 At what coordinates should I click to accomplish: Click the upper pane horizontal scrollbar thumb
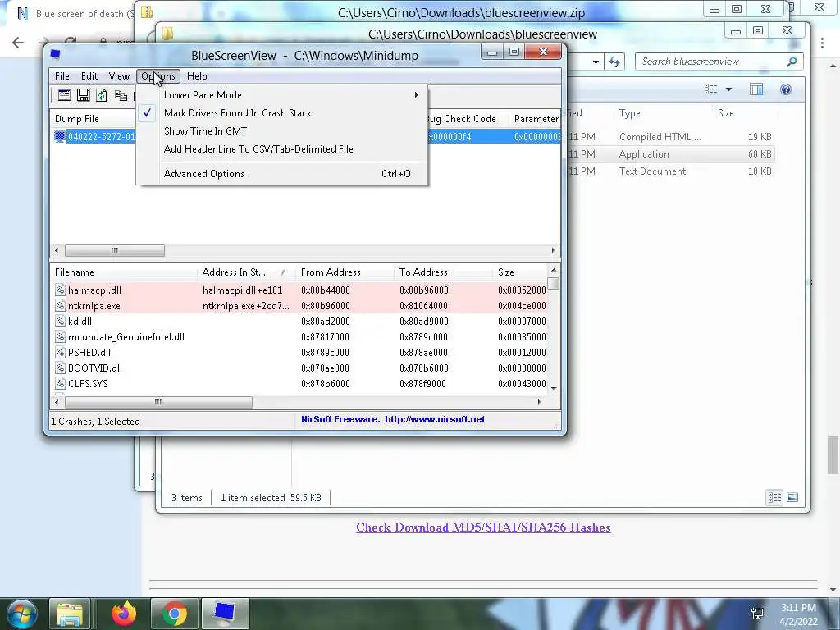(x=115, y=250)
